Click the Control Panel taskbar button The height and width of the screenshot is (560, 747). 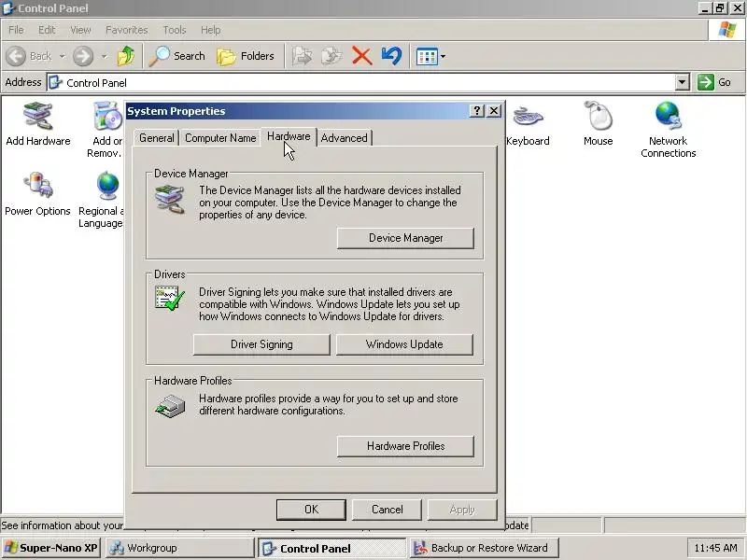click(x=332, y=548)
